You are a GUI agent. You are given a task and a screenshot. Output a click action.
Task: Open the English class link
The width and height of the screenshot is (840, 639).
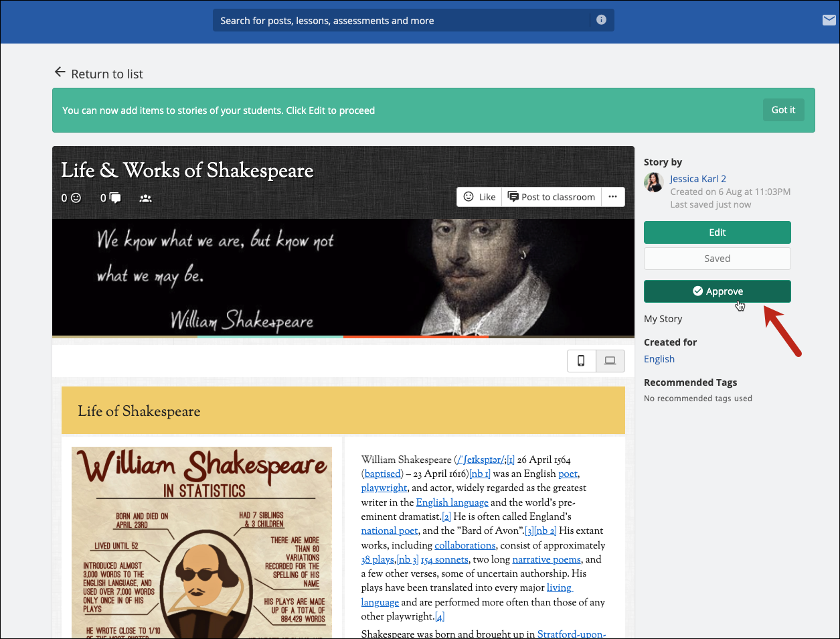click(x=659, y=359)
